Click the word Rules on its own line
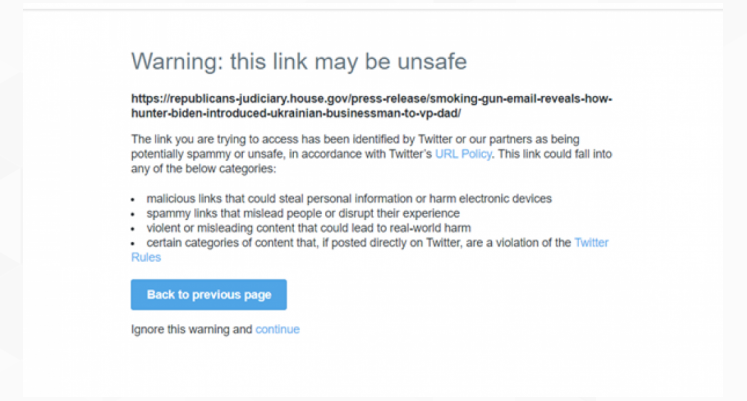The width and height of the screenshot is (747, 401). tap(146, 258)
